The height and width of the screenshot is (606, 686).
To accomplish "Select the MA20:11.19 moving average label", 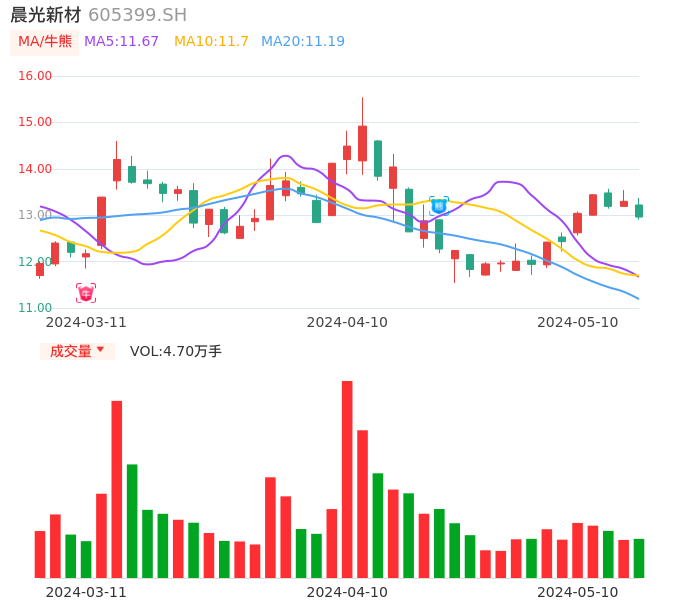I will pyautogui.click(x=302, y=41).
